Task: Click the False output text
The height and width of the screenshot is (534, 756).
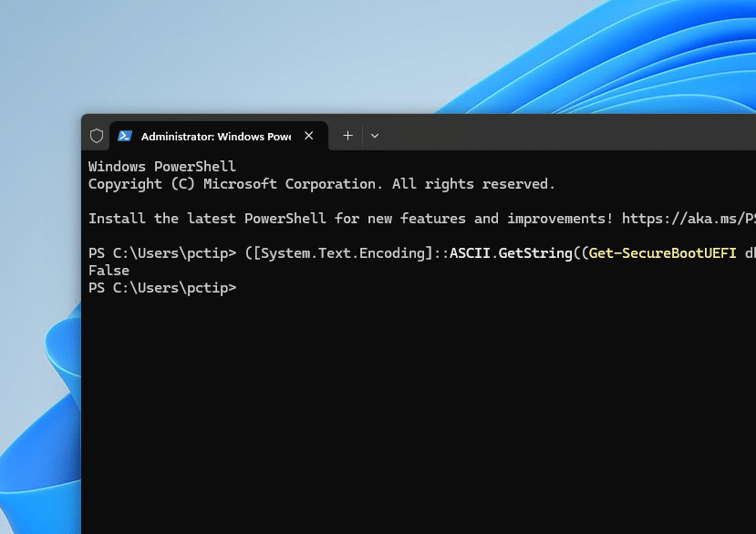Action: click(x=109, y=271)
